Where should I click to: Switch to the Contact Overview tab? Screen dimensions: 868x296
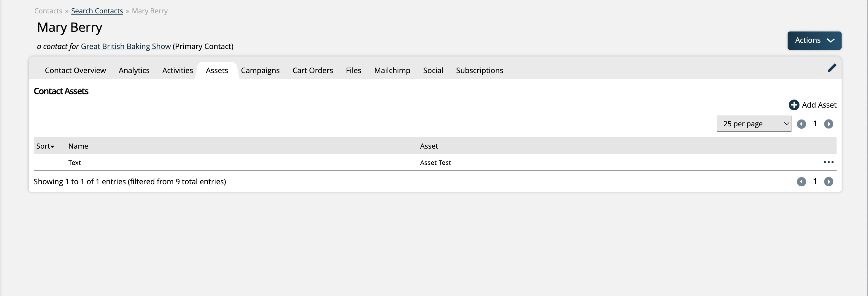75,70
